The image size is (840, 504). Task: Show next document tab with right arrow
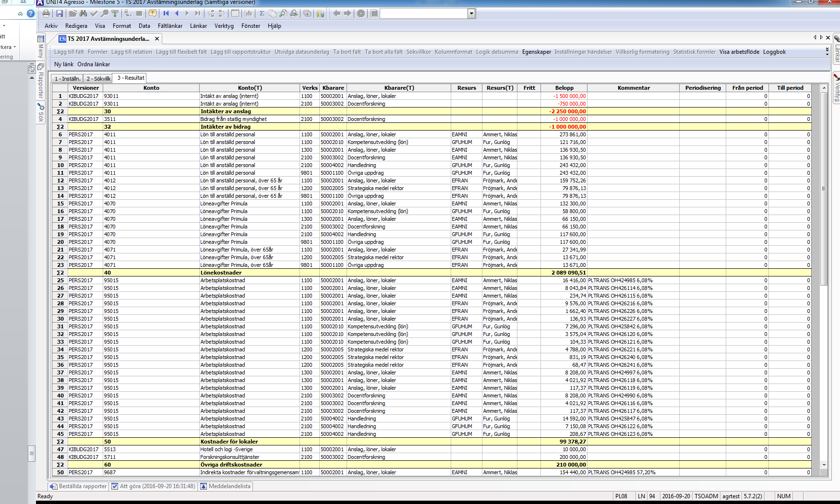(821, 37)
